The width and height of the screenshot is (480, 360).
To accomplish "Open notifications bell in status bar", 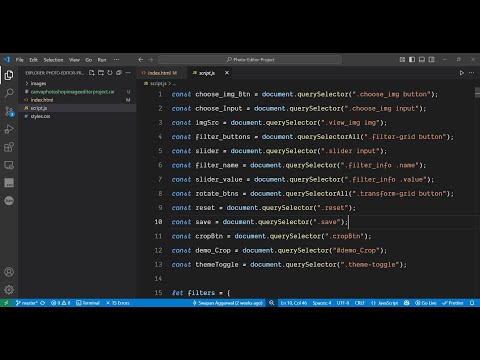I will coord(472,303).
